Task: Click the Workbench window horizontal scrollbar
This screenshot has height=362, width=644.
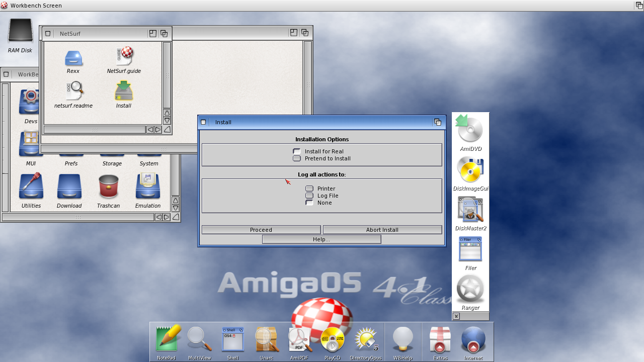Action: tap(78, 217)
